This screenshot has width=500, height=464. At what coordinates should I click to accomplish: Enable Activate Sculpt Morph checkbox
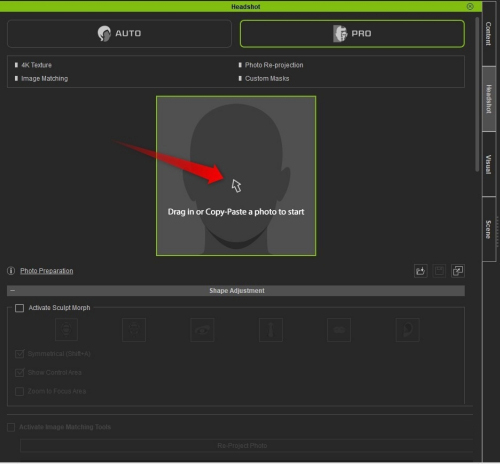click(19, 308)
